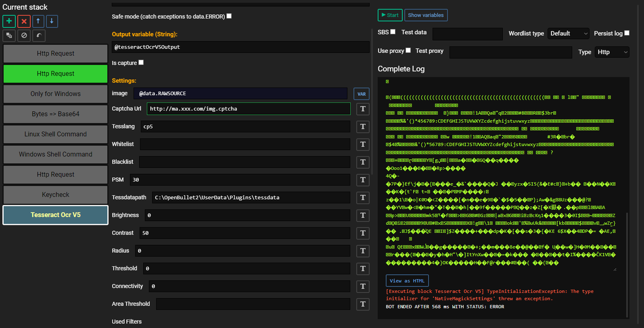Click the Show variables button

[x=426, y=15]
